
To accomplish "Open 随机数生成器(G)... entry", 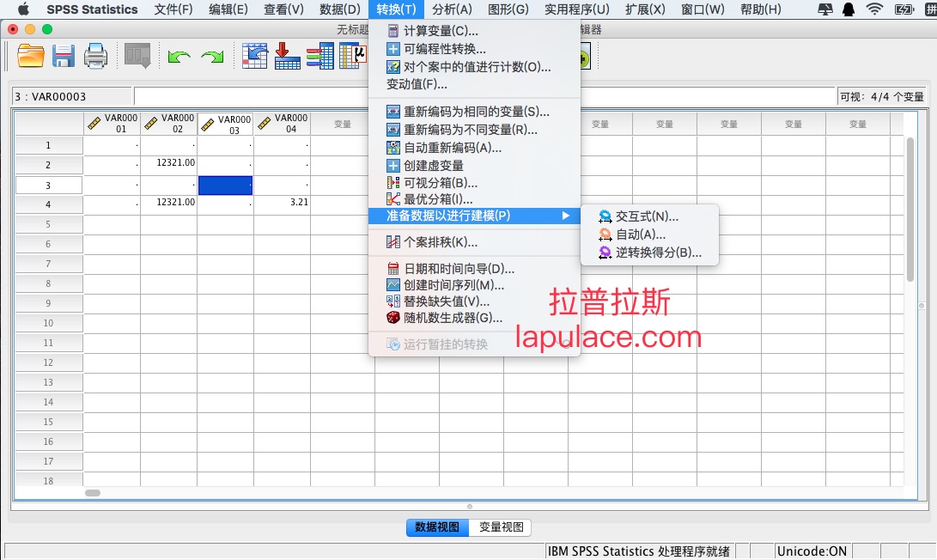I will pos(474,318).
